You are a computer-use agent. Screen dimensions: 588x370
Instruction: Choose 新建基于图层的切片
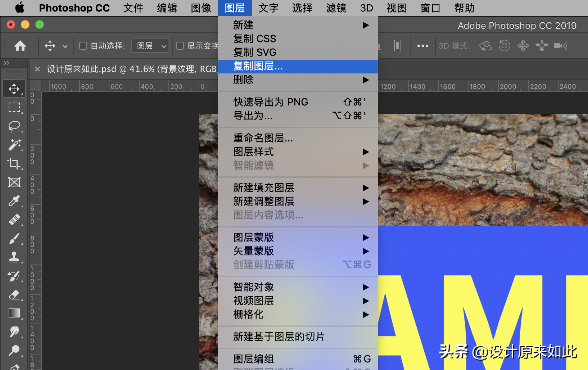pos(298,337)
